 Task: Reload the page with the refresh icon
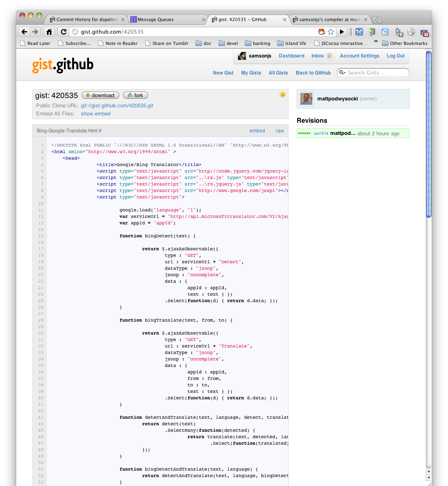pos(63,32)
